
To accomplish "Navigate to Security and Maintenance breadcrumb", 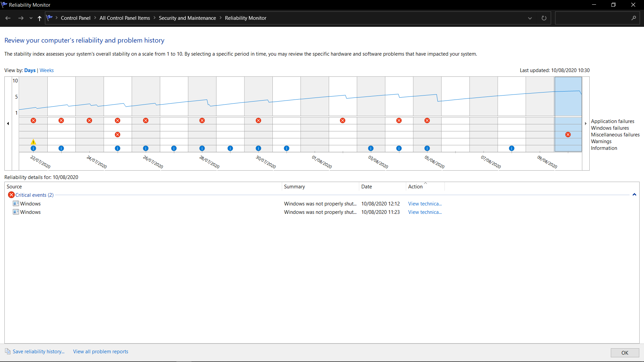I will click(x=187, y=18).
